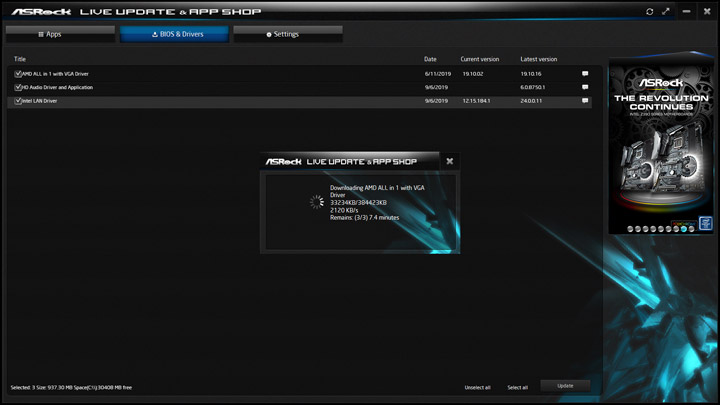Click the download speed 2120 KB/s text
Screen dimensions: 720x405
[344, 210]
